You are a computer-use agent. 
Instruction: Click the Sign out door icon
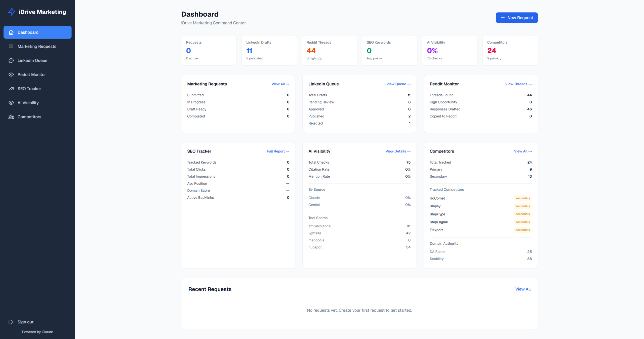pos(11,322)
